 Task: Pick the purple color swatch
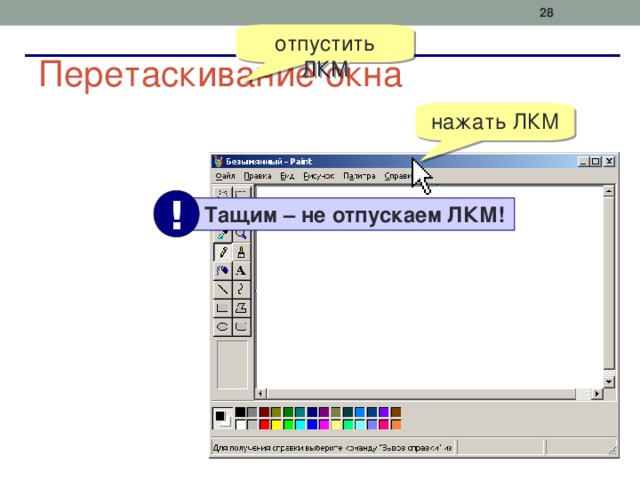pyautogui.click(x=324, y=412)
